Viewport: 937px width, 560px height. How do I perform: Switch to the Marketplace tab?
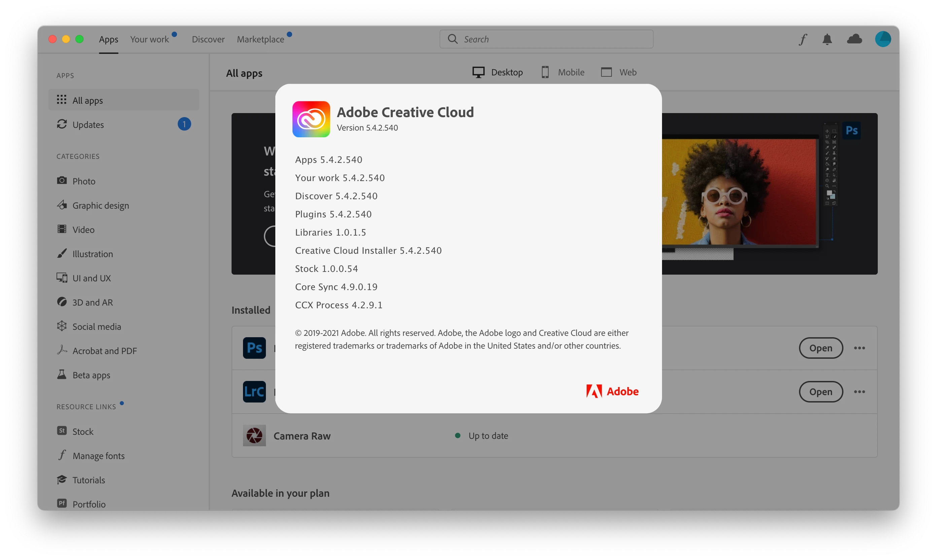pyautogui.click(x=261, y=39)
